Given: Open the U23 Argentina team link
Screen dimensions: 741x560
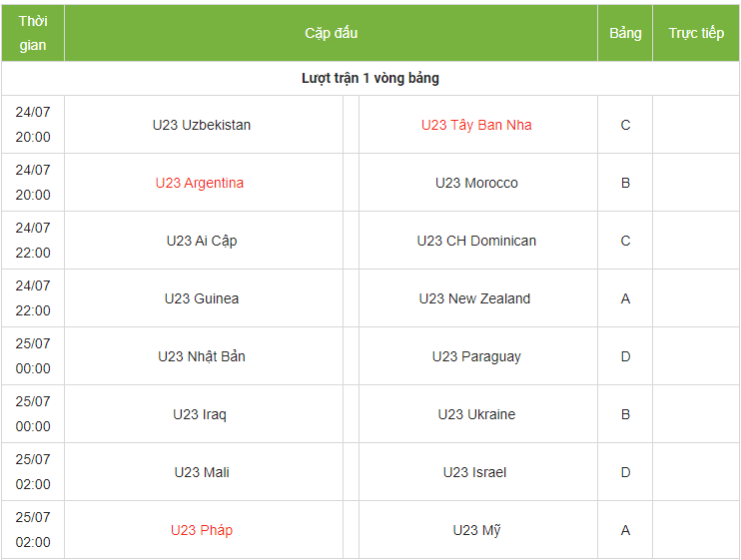Looking at the screenshot, I should pyautogui.click(x=200, y=183).
